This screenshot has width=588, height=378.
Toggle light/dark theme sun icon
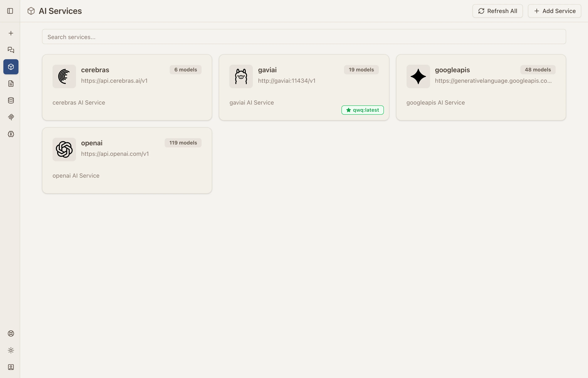coord(11,350)
